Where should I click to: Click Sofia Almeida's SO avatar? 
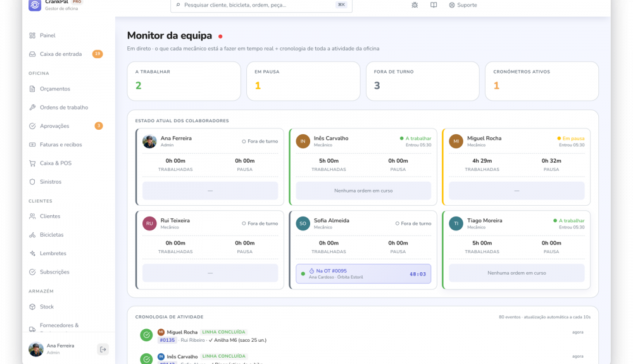303,223
